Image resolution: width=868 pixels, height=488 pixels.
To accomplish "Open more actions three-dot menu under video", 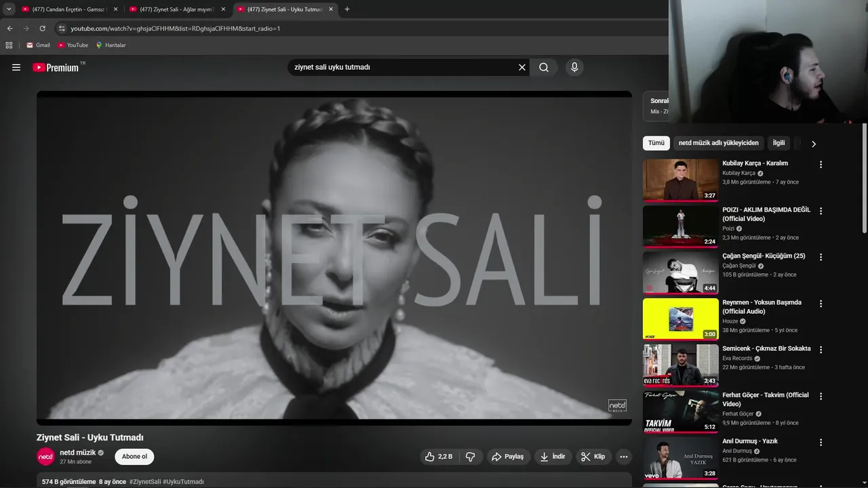I will [x=624, y=457].
